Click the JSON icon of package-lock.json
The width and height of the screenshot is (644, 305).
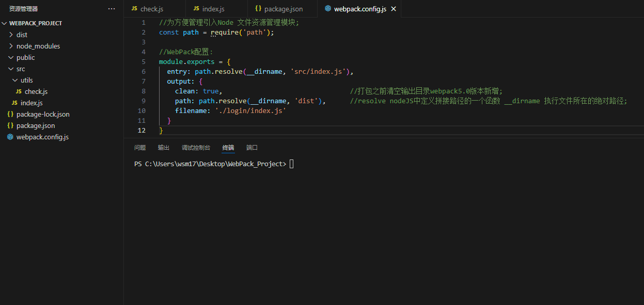pyautogui.click(x=10, y=114)
